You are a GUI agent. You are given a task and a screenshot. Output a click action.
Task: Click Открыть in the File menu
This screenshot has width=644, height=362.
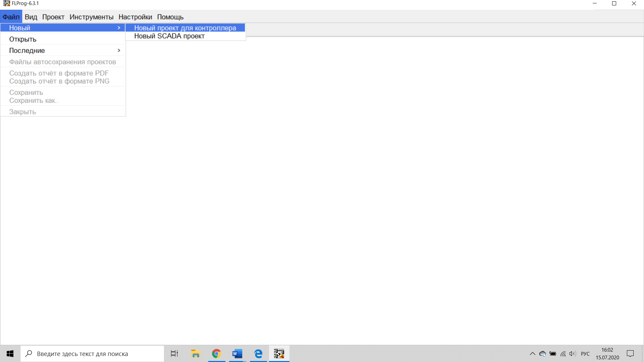click(23, 39)
